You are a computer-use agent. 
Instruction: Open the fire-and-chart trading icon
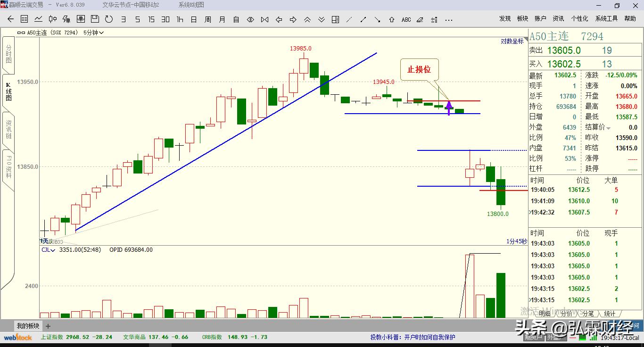[x=66, y=19]
